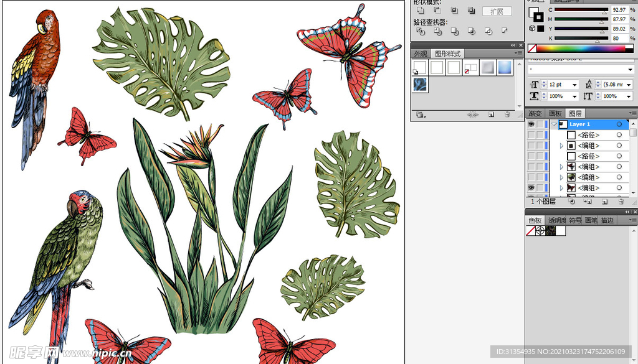Image resolution: width=638 pixels, height=364 pixels.
Task: Open the 渐变 (Gradient) tab
Action: (535, 114)
